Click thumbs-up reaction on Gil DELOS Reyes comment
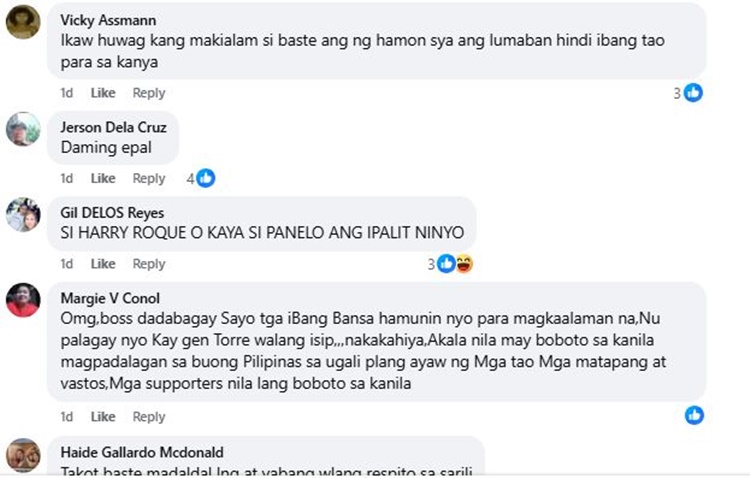This screenshot has height=478, width=750. (x=446, y=264)
